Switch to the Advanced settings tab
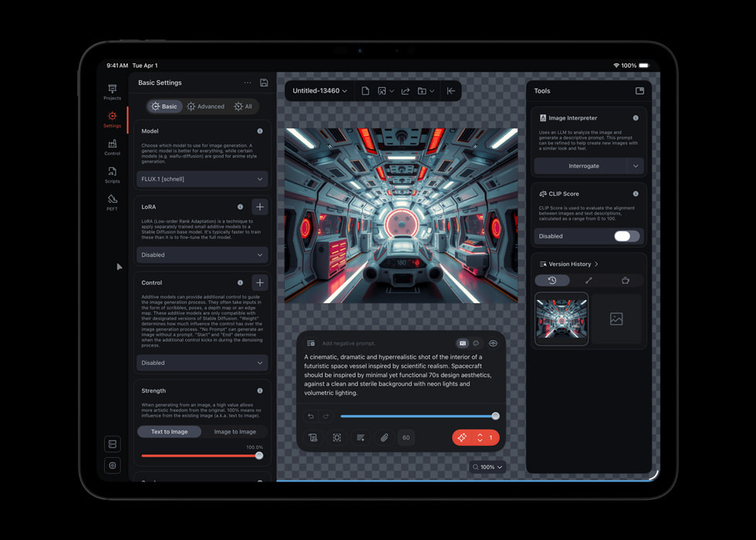The width and height of the screenshot is (756, 540). point(206,106)
